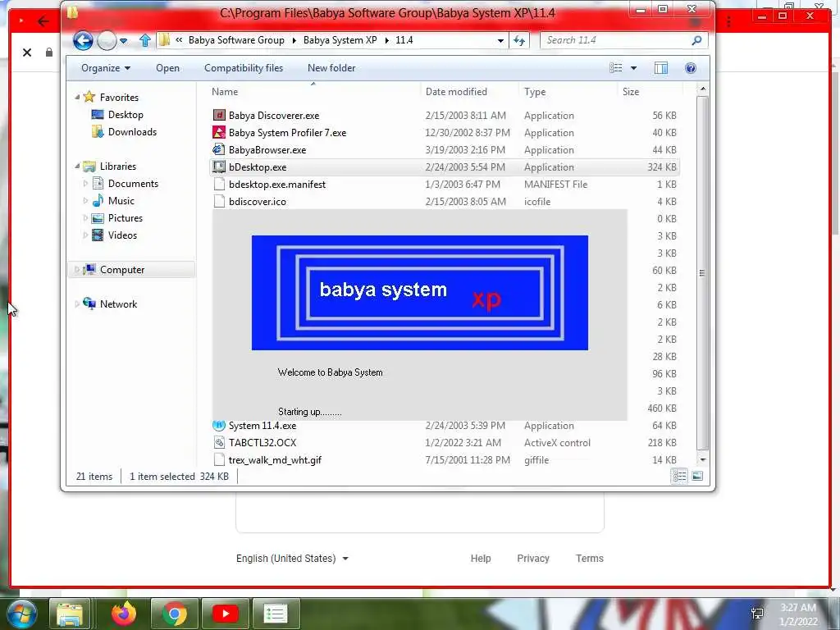Select the System 11.4.exe icon
Viewport: 840px width, 630px height.
coord(219,426)
